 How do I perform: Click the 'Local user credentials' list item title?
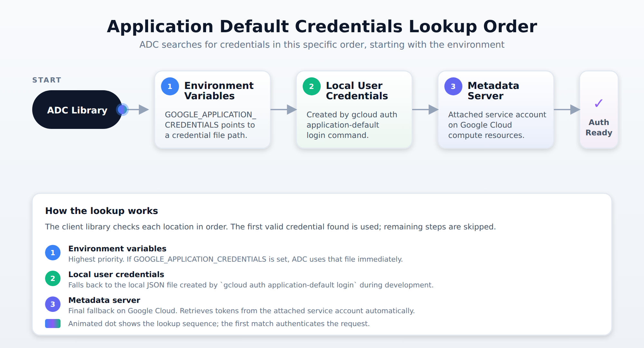tap(116, 274)
